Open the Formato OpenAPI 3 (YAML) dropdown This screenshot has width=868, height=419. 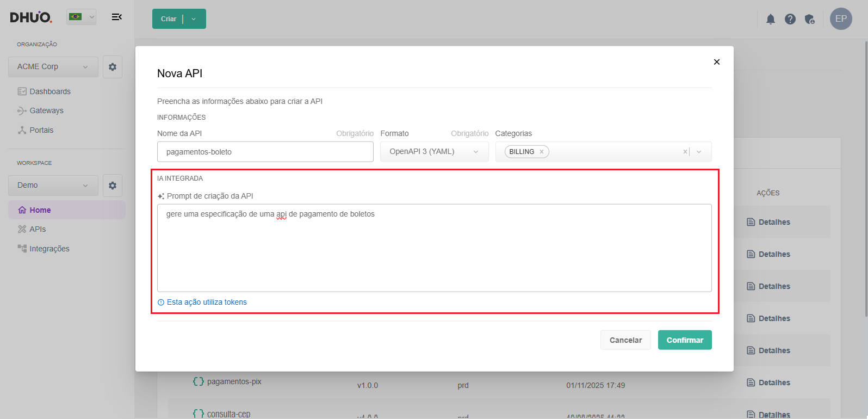tap(434, 152)
